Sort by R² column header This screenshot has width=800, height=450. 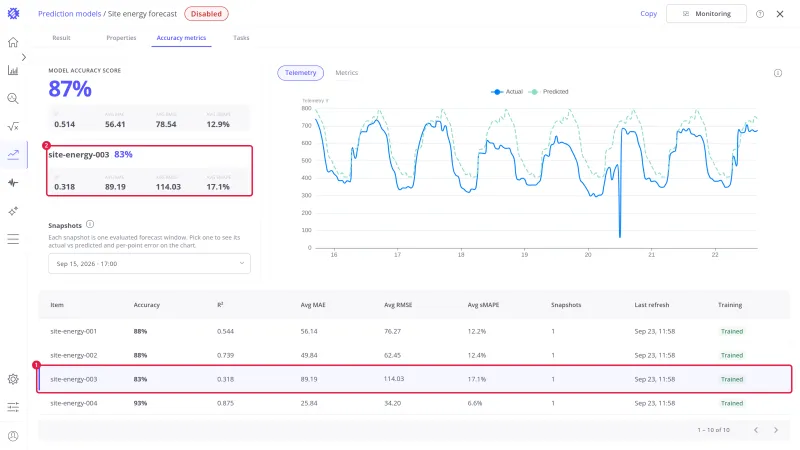[220, 305]
